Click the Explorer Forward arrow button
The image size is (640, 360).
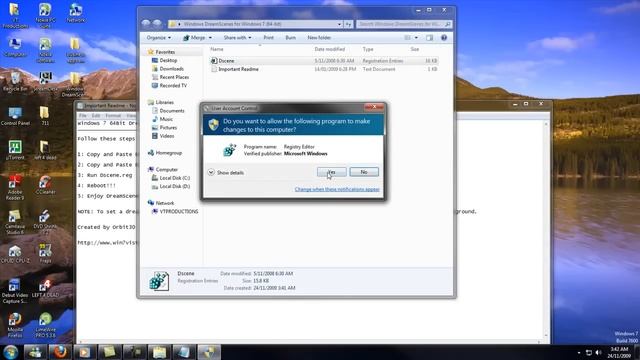pos(157,24)
